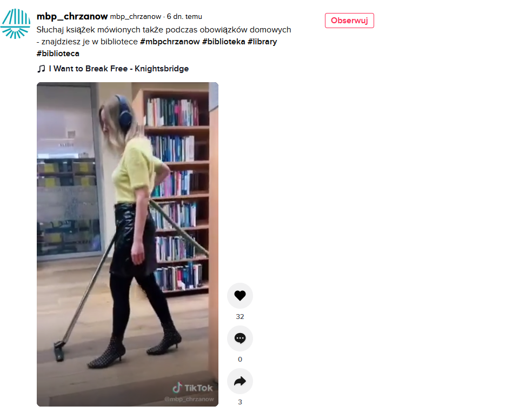Open the #biblioteca hashtag
This screenshot has width=532, height=419.
pyautogui.click(x=58, y=54)
